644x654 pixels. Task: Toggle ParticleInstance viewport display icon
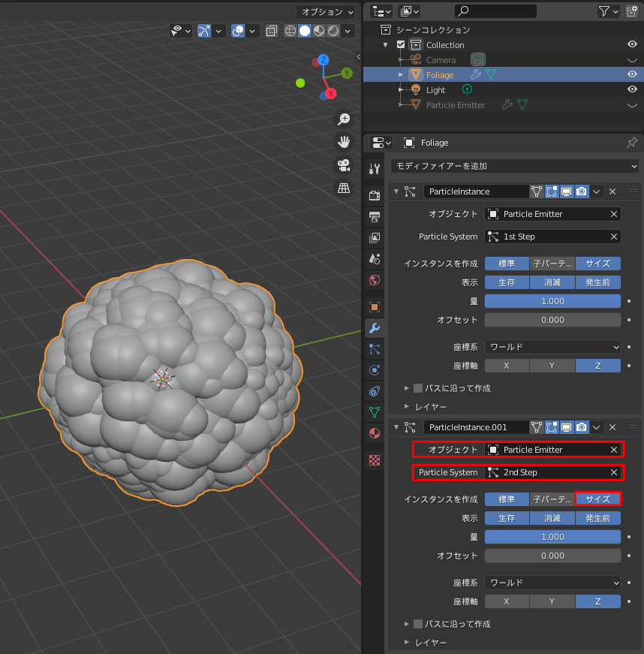[x=567, y=191]
